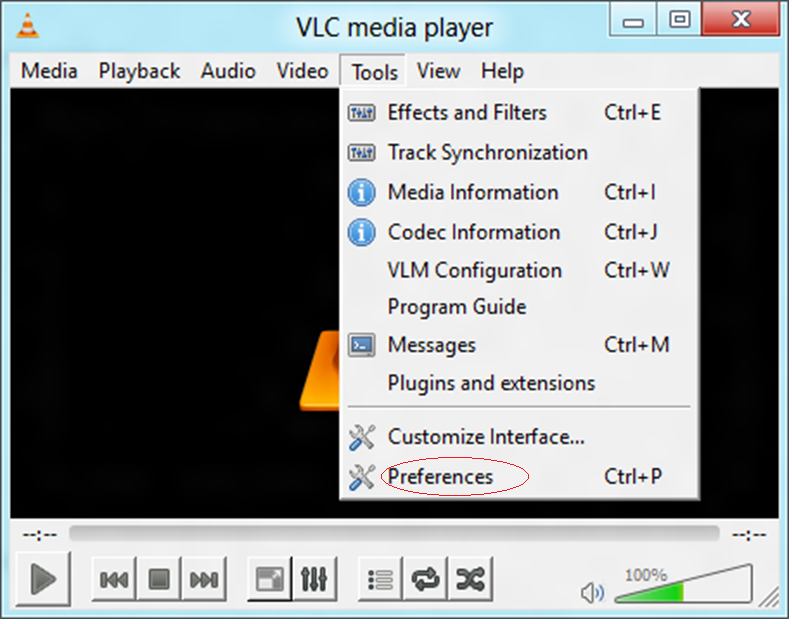Click the Ctrl+P shortcut text
This screenshot has width=792, height=624.
633,476
